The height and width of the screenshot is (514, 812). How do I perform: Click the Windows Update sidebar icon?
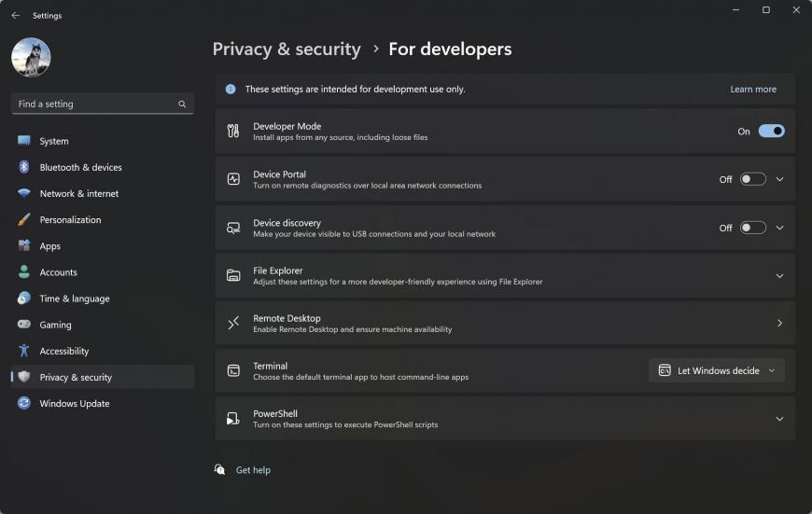tap(24, 403)
